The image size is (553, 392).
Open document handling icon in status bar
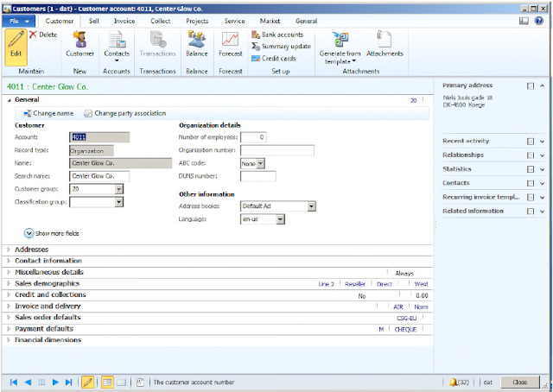pos(140,383)
